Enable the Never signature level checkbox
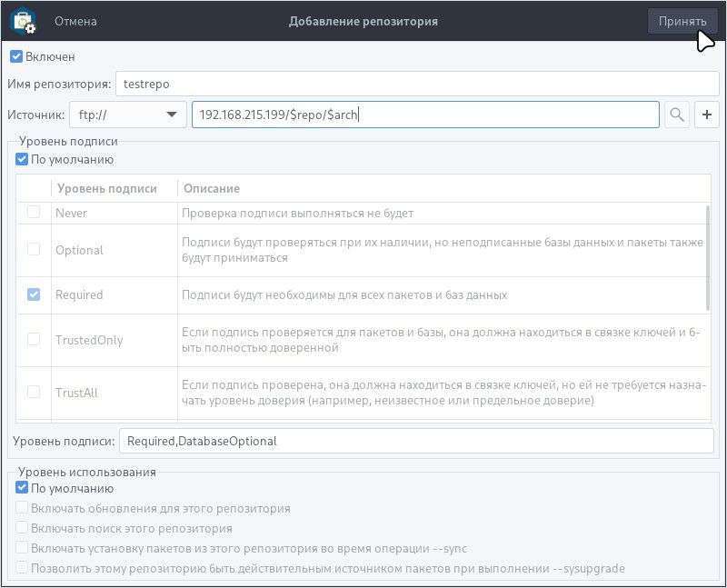This screenshot has height=588, width=727. (x=33, y=212)
